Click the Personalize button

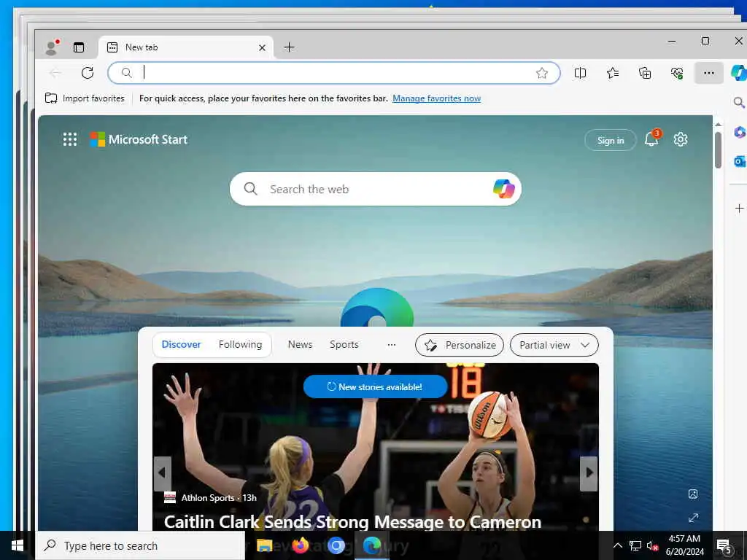coord(460,345)
